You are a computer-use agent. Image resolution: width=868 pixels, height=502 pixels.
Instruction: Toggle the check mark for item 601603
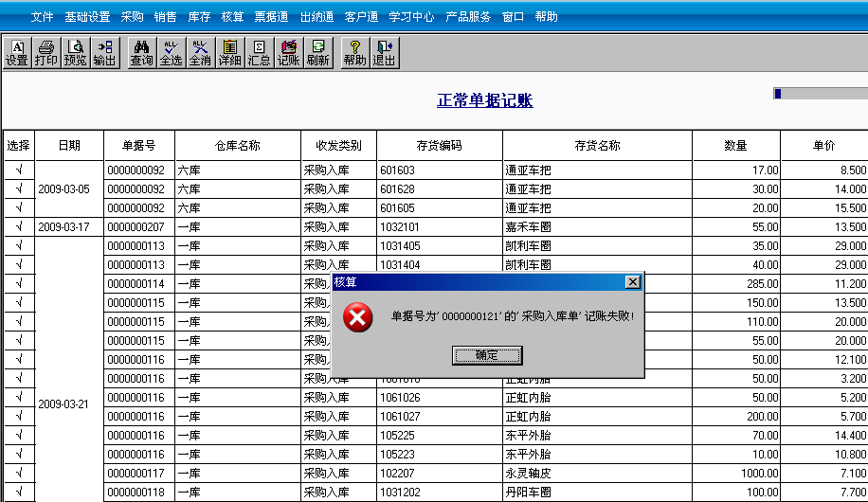[x=19, y=170]
